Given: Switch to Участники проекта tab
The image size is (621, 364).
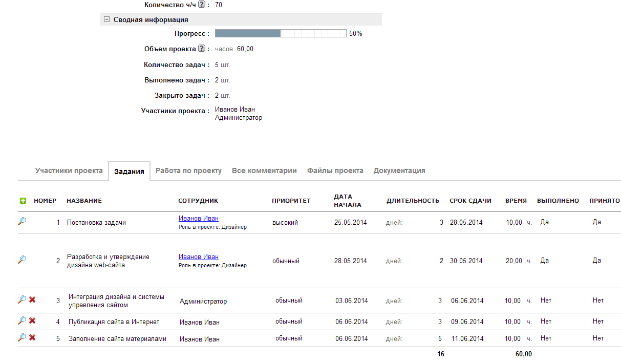Looking at the screenshot, I should point(69,170).
